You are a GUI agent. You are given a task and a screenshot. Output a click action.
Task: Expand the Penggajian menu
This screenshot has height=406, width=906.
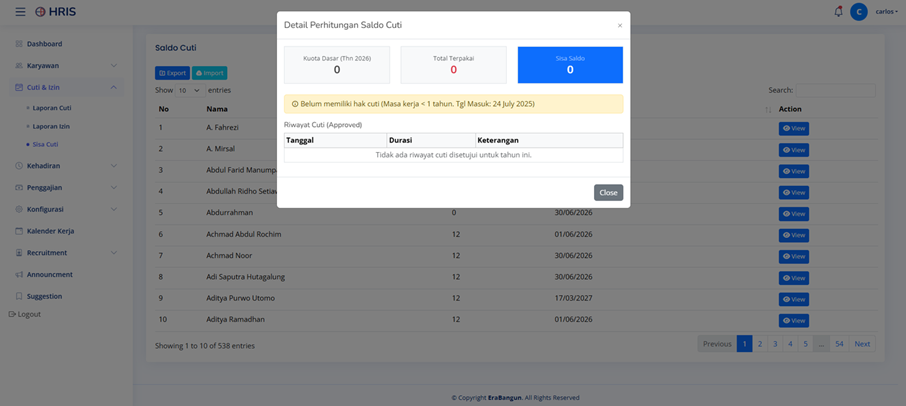[66, 188]
